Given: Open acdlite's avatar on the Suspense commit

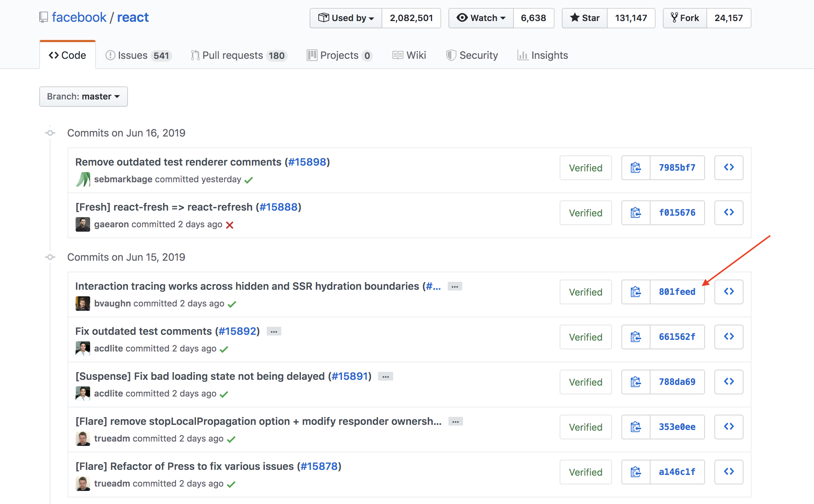Looking at the screenshot, I should (82, 393).
